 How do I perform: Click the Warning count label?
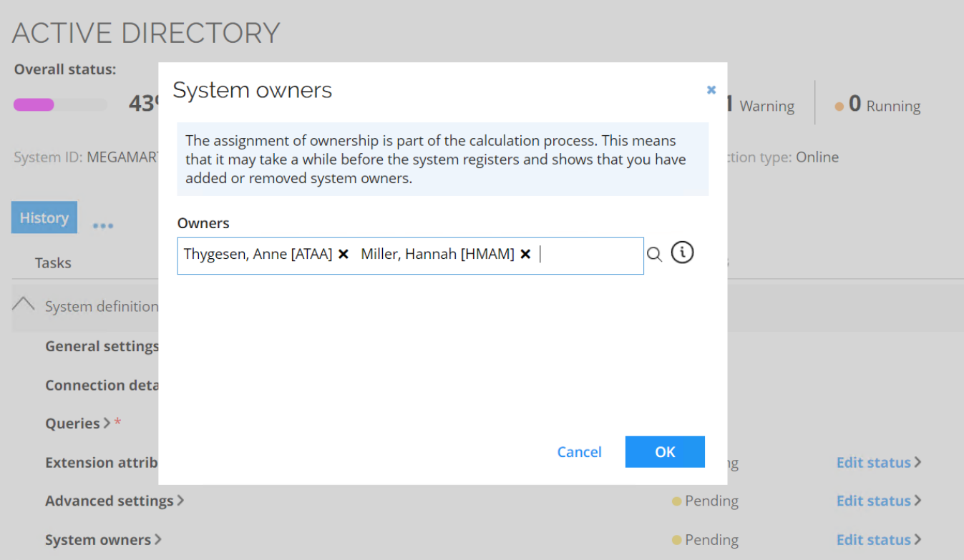click(766, 106)
